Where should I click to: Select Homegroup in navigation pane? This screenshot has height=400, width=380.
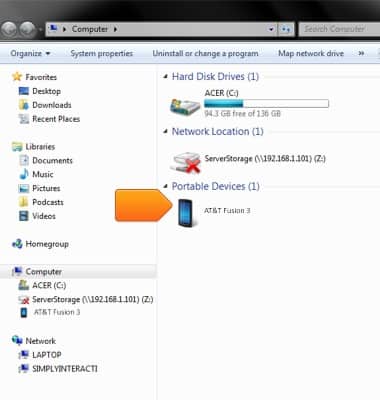(x=47, y=244)
